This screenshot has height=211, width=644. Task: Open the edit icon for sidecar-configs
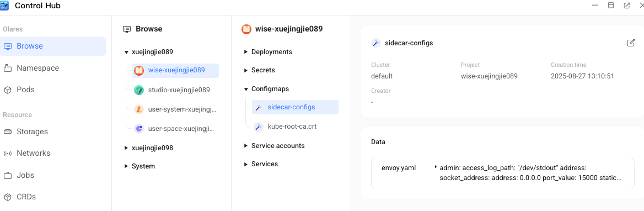tap(631, 43)
